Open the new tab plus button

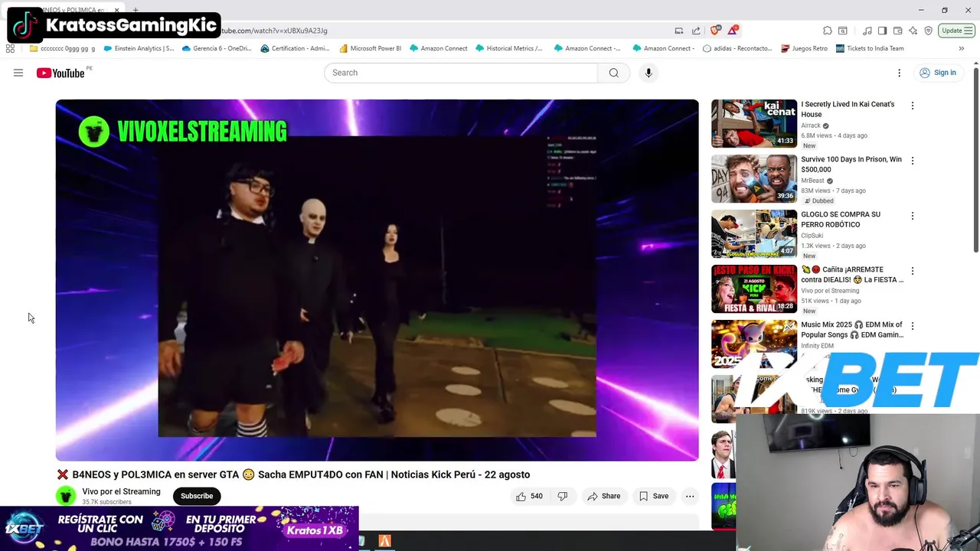coord(136,10)
